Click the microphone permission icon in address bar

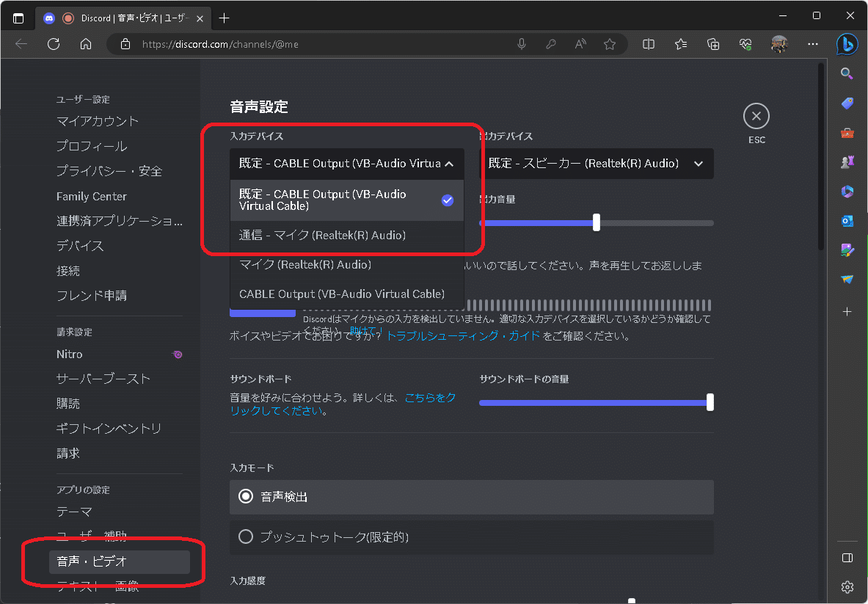pos(522,44)
